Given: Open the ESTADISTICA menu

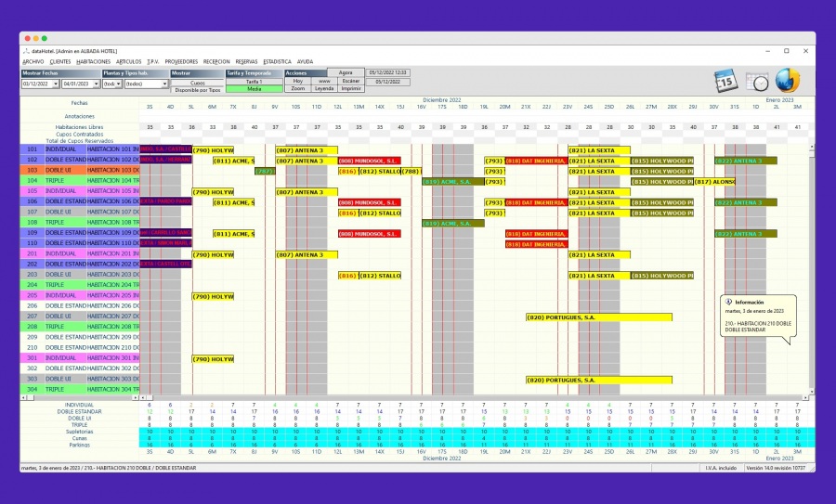Looking at the screenshot, I should click(277, 61).
